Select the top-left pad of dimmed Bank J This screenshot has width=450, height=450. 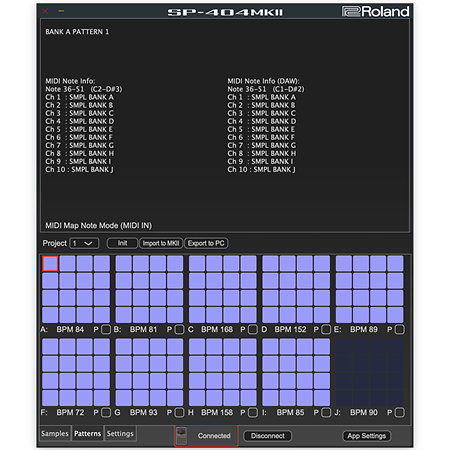coord(344,346)
